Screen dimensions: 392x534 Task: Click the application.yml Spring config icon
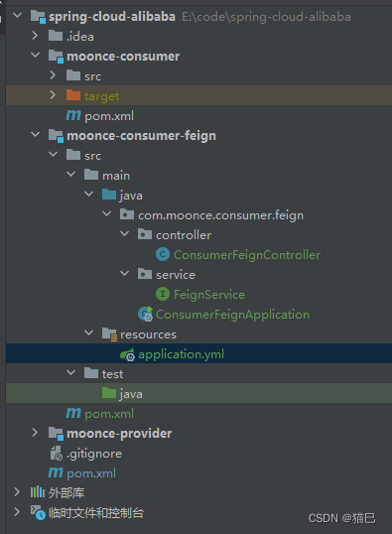tap(127, 354)
